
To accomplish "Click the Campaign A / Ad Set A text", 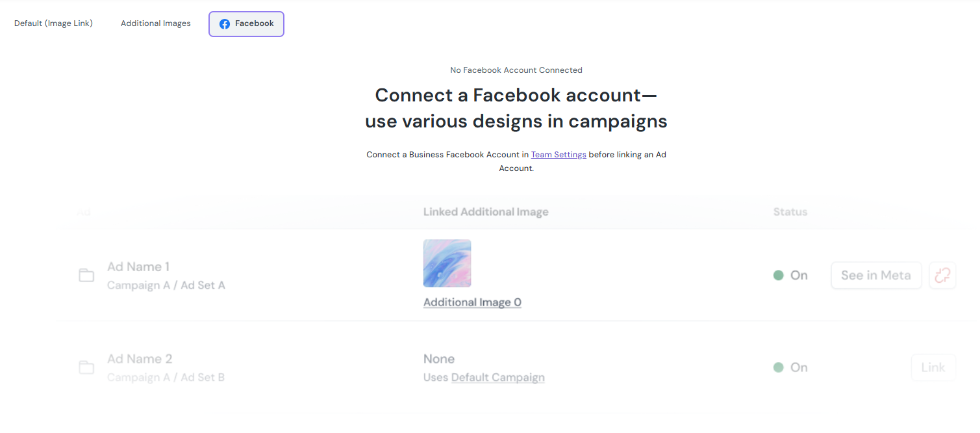I will (x=166, y=285).
